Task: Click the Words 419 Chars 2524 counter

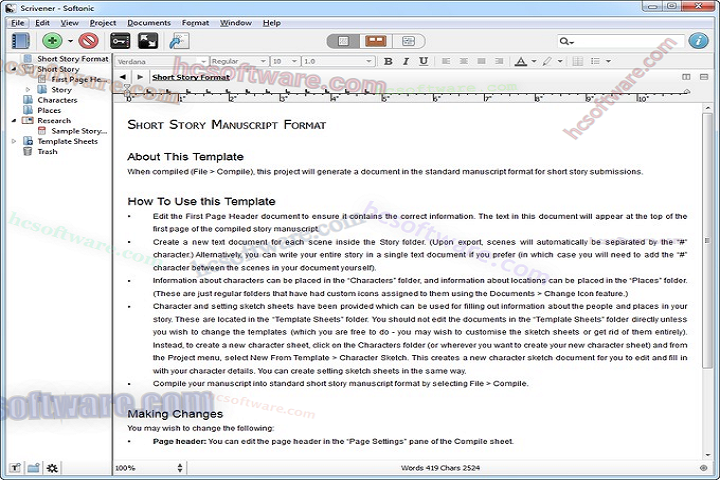Action: click(x=440, y=468)
